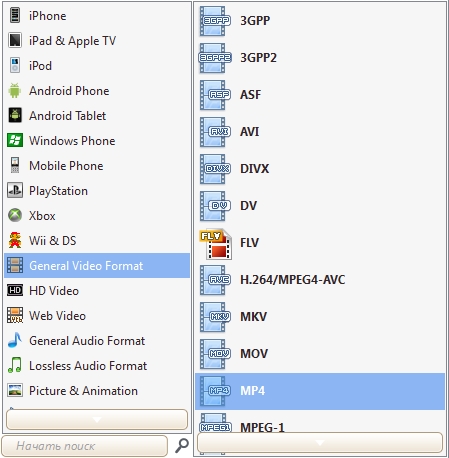Select the highlighted MP4 format label
The image size is (449, 458).
(253, 391)
